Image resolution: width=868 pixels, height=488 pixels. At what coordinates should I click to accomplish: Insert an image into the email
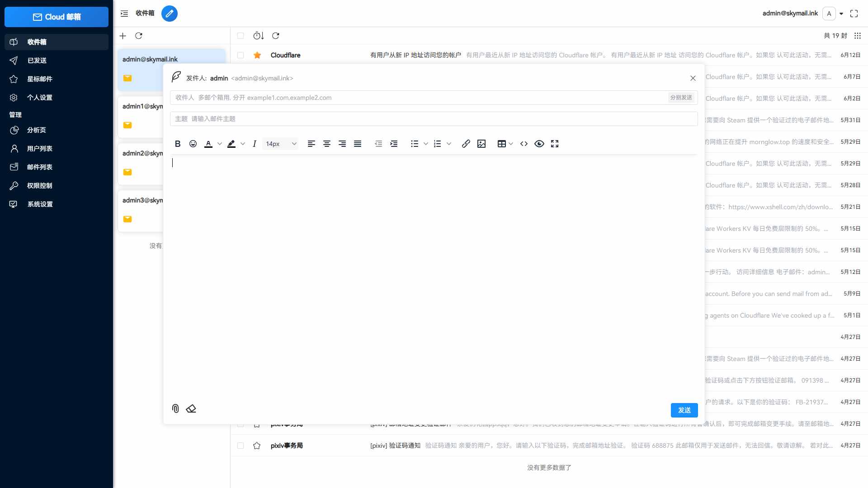click(481, 144)
